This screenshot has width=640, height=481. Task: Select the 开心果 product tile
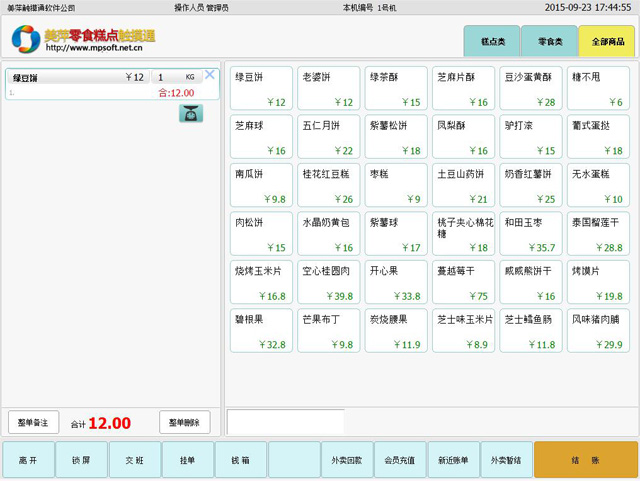[395, 282]
